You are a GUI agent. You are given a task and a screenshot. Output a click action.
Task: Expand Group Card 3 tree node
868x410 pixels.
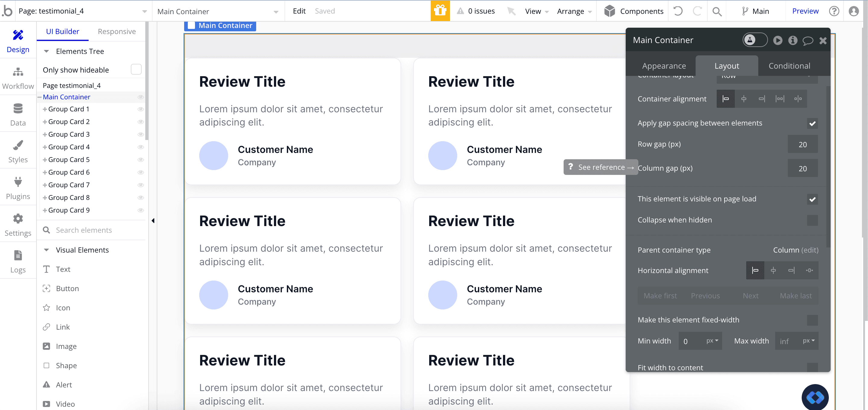point(45,134)
